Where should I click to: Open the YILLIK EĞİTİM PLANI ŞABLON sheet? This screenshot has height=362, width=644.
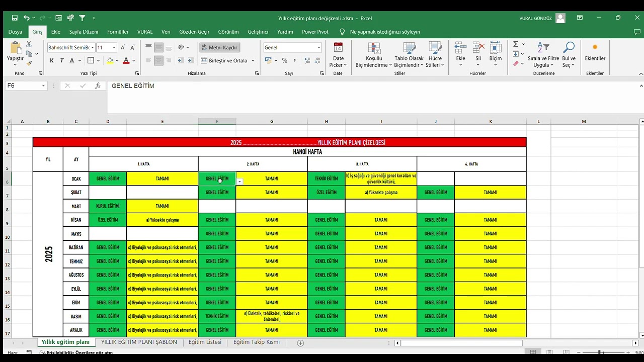[x=139, y=342]
